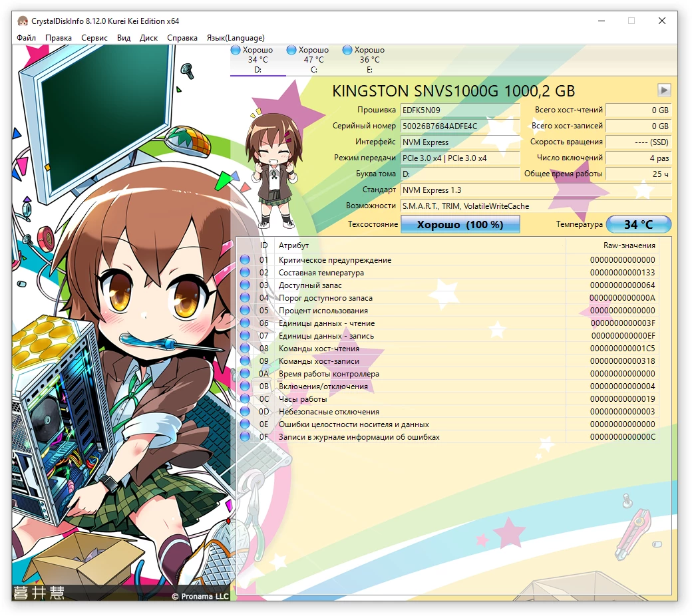Open the Вид menu
The width and height of the screenshot is (692, 616).
[124, 38]
